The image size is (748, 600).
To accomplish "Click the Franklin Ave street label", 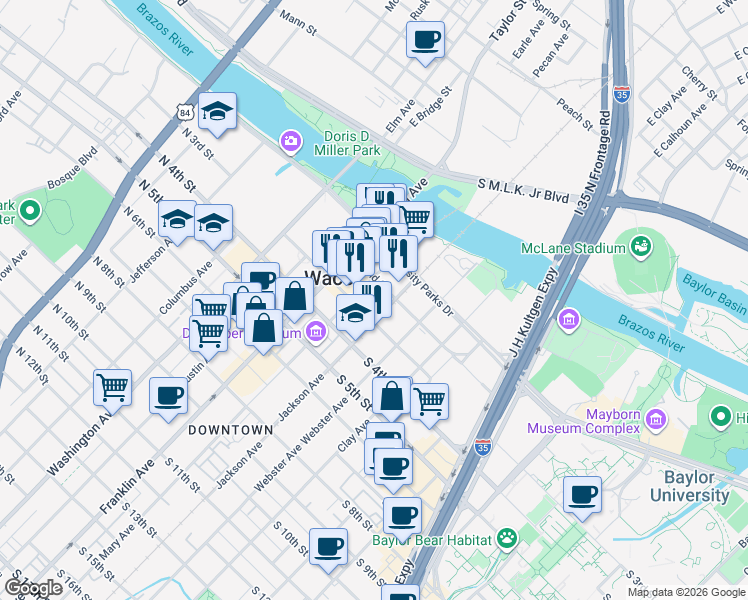I will pyautogui.click(x=127, y=486).
